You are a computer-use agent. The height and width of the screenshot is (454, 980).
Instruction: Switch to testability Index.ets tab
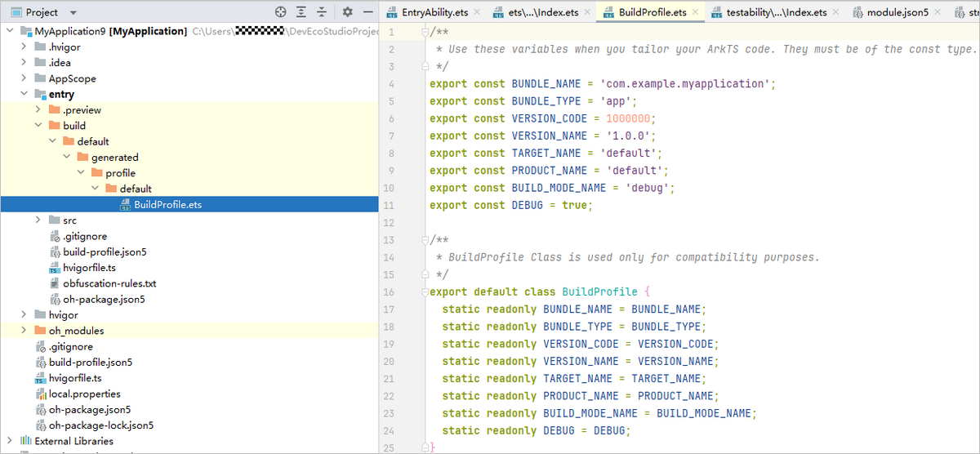(x=777, y=12)
